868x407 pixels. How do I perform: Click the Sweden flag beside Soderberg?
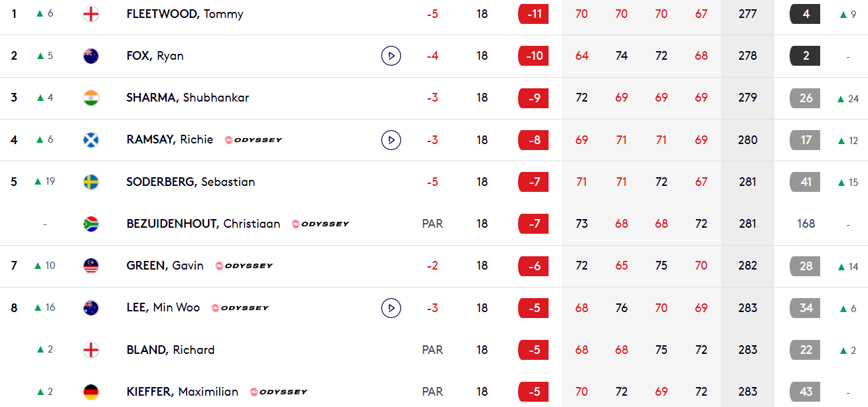coord(91,182)
